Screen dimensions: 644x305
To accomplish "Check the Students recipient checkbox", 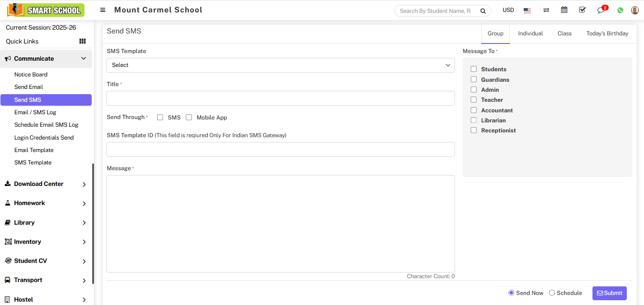I will tap(474, 69).
